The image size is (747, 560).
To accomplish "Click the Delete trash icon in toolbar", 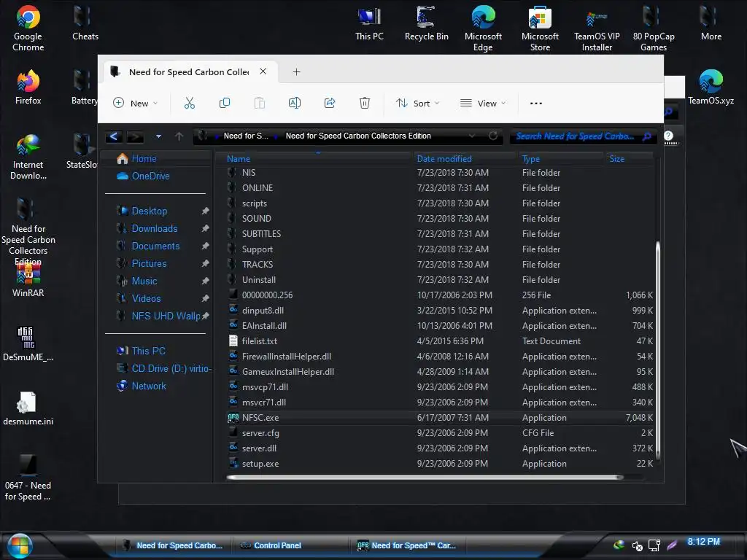I will 365,103.
